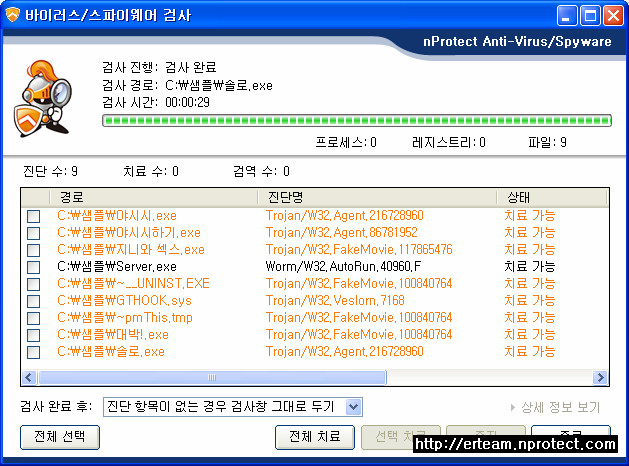The width and height of the screenshot is (629, 466).
Task: Tick the checkbox for ~pmThis.tmp
Action: click(x=34, y=318)
